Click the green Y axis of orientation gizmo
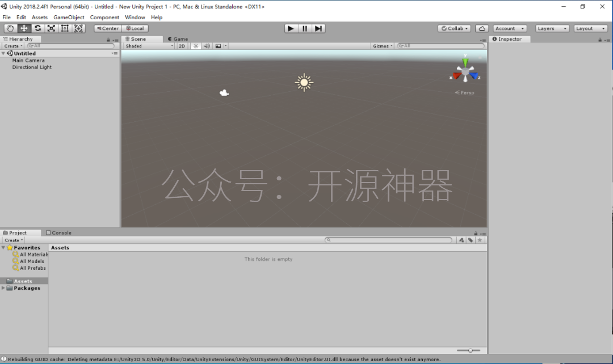This screenshot has height=364, width=613. coord(465,62)
